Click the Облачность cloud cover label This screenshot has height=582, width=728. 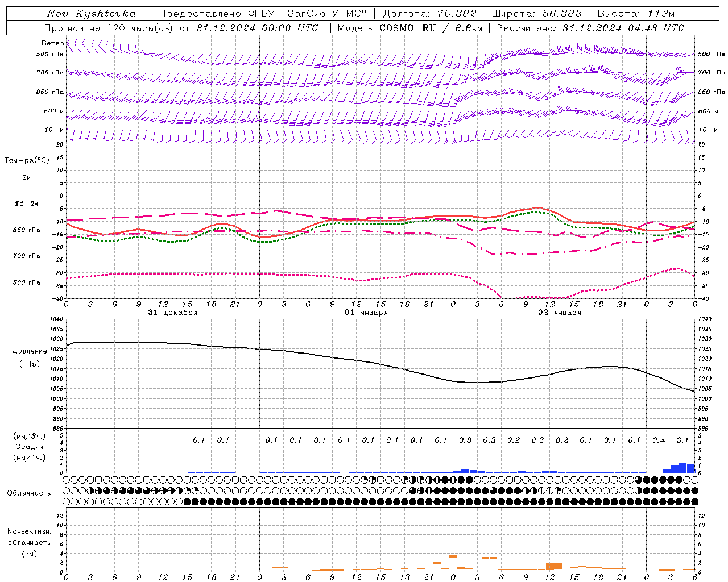pos(29,493)
